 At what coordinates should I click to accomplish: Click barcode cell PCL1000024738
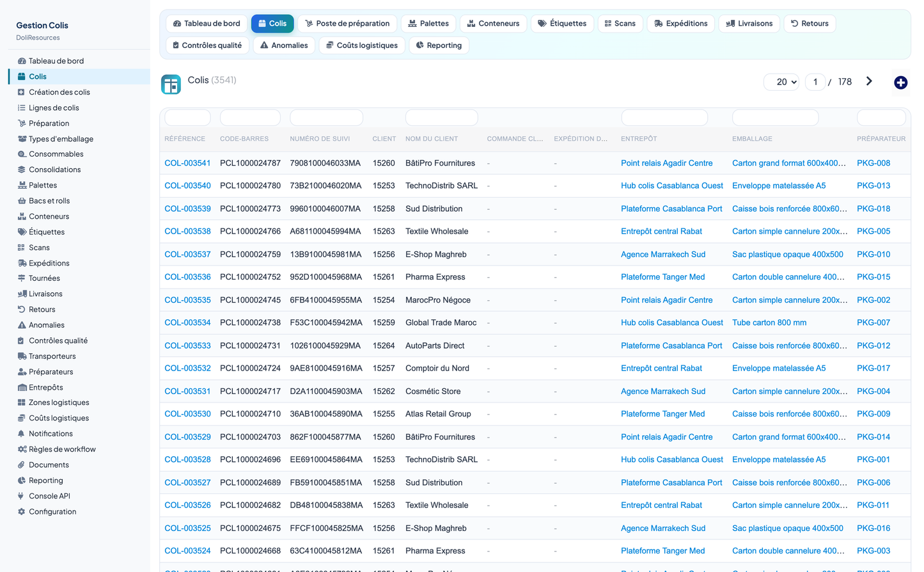[x=250, y=322]
